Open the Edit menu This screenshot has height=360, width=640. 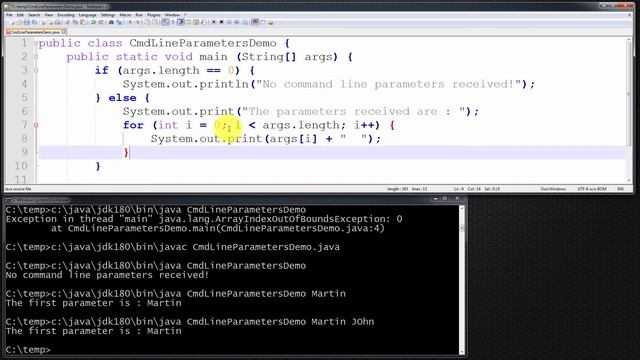(20, 15)
